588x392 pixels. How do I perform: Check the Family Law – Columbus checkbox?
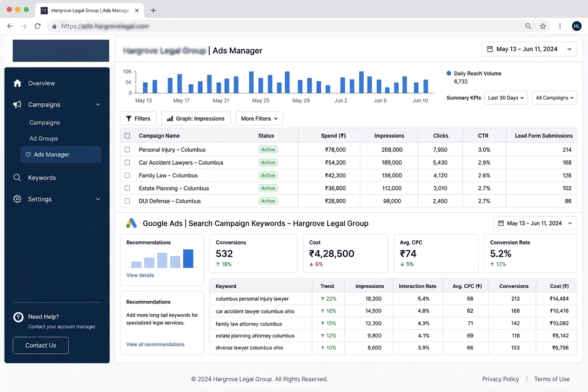click(x=127, y=176)
